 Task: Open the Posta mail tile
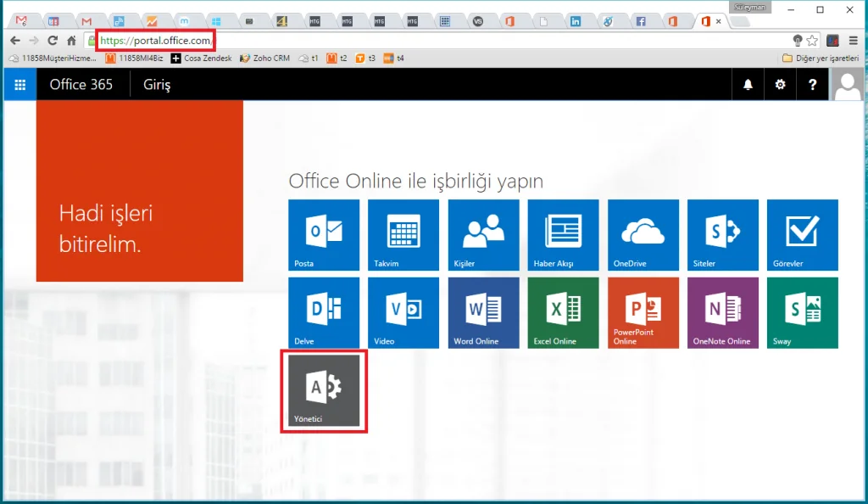[x=324, y=235]
